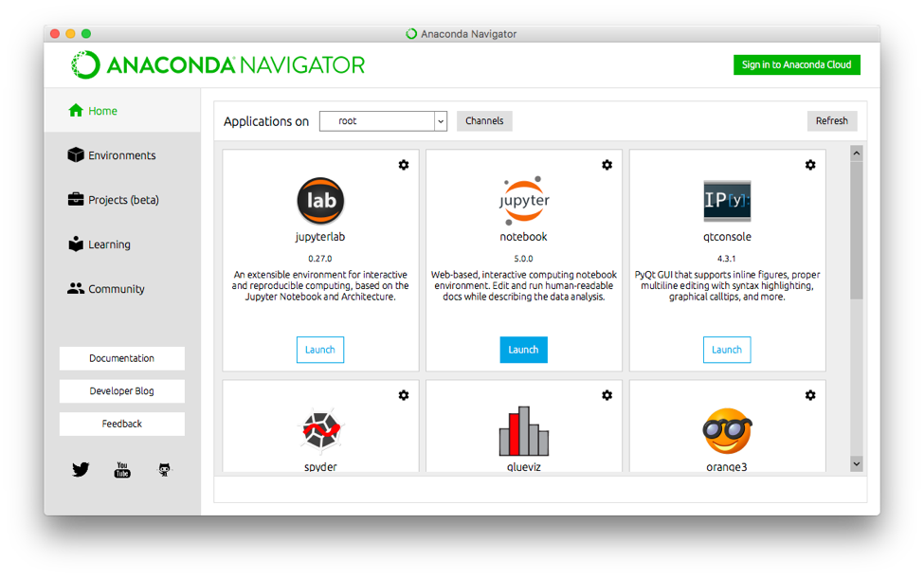The image size is (924, 578).
Task: Click the Community people icon
Action: [76, 288]
